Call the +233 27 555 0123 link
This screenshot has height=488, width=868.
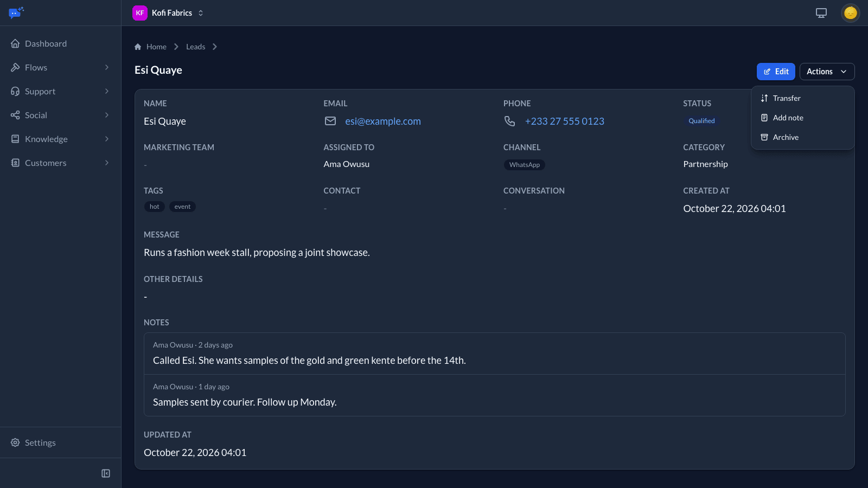coord(565,121)
